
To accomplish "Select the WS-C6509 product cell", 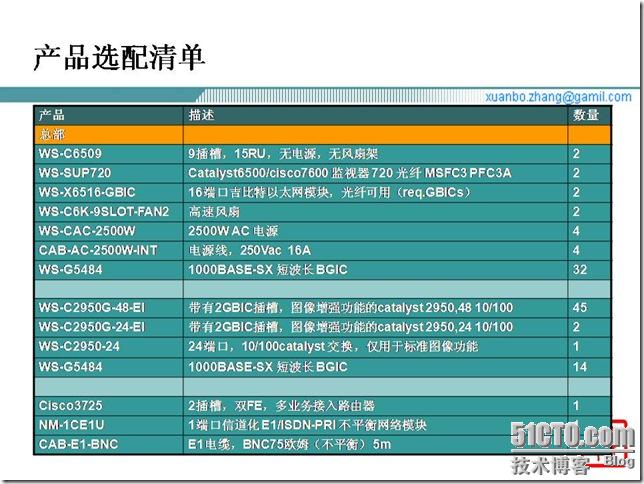I will pos(108,154).
